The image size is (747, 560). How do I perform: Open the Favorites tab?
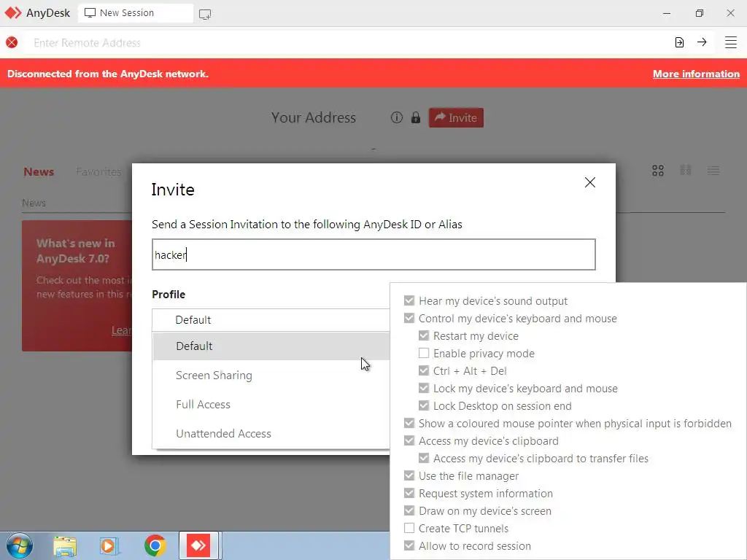coord(98,172)
